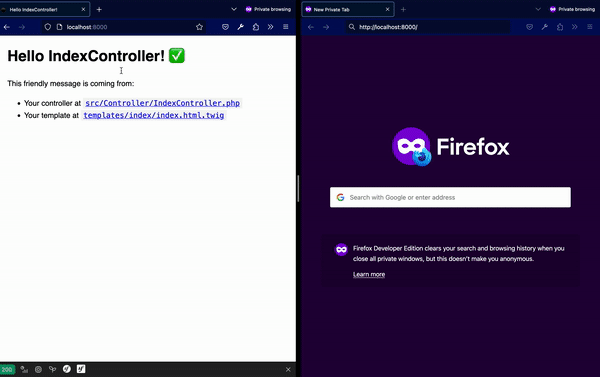Click the search magnifier in right address bar
600x377 pixels.
click(352, 27)
